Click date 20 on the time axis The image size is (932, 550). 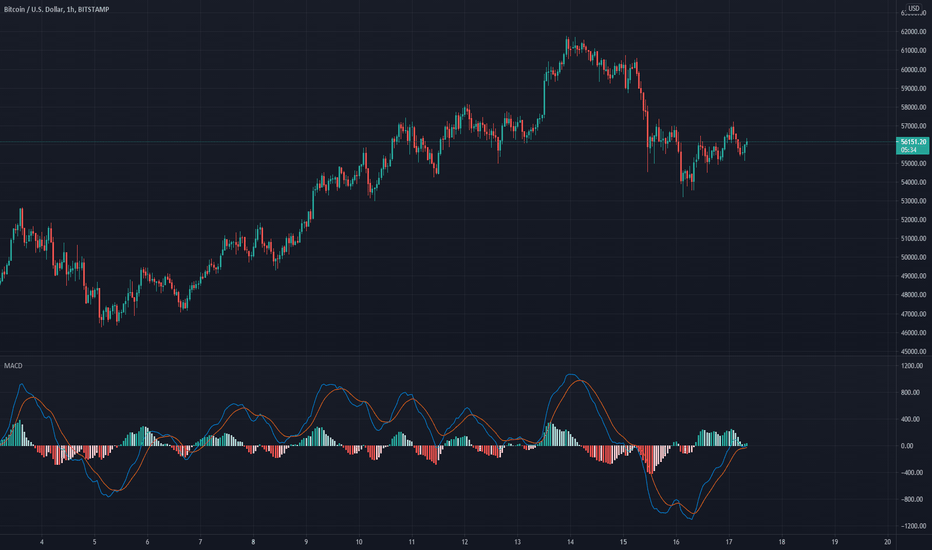click(x=887, y=542)
